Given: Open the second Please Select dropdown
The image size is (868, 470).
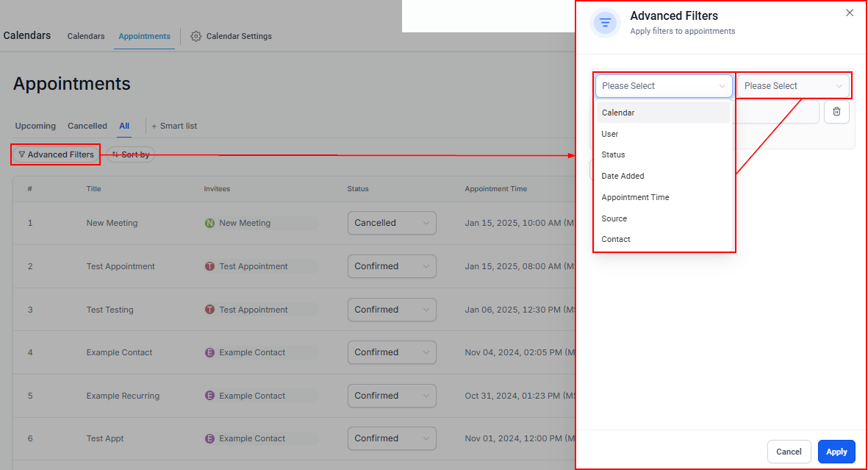Looking at the screenshot, I should pyautogui.click(x=793, y=86).
